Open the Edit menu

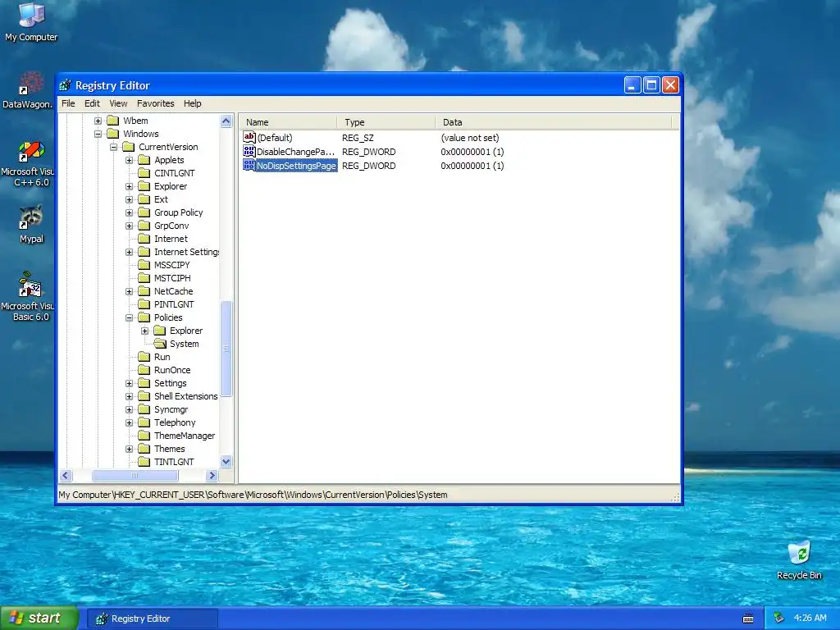pyautogui.click(x=92, y=103)
